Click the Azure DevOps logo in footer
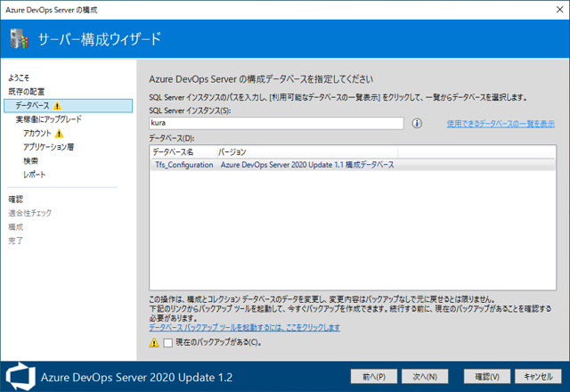Viewport: 570px width, 392px height. coord(20,377)
